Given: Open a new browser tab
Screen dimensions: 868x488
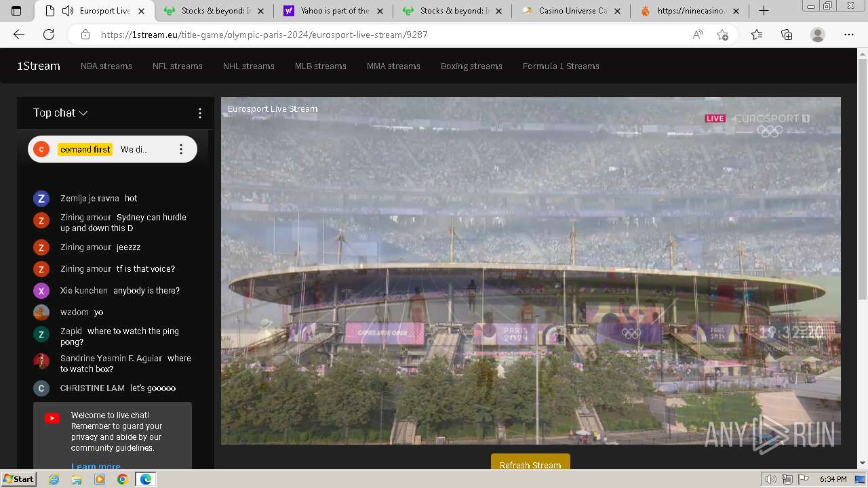Looking at the screenshot, I should click(x=764, y=11).
